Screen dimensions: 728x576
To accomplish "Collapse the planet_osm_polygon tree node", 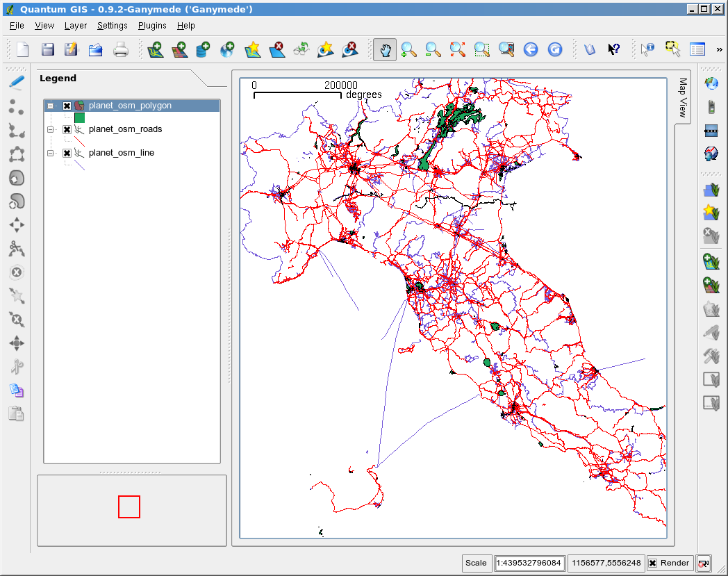I will tap(50, 106).
